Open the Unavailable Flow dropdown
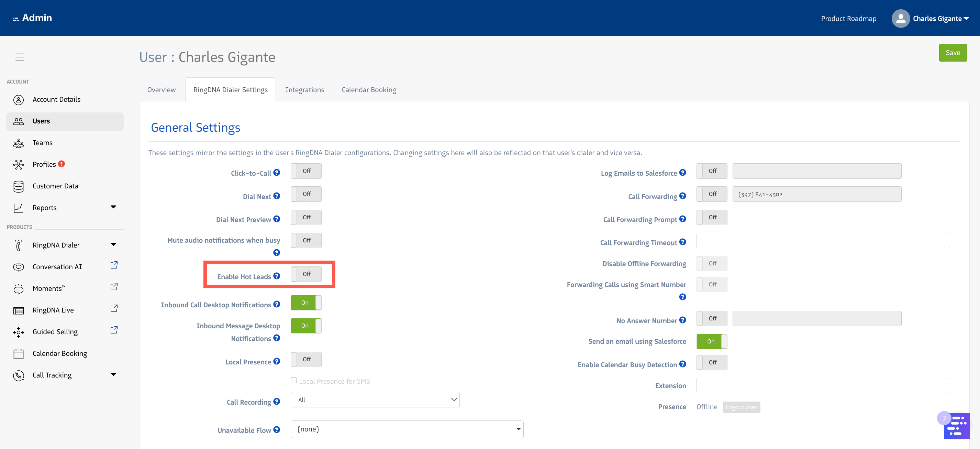Viewport: 980px width, 449px height. point(407,429)
